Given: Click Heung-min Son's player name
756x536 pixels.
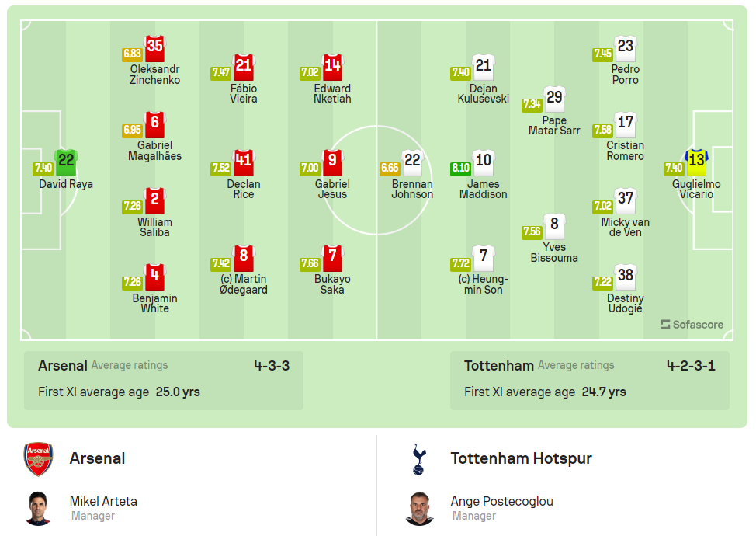Looking at the screenshot, I should tap(482, 284).
